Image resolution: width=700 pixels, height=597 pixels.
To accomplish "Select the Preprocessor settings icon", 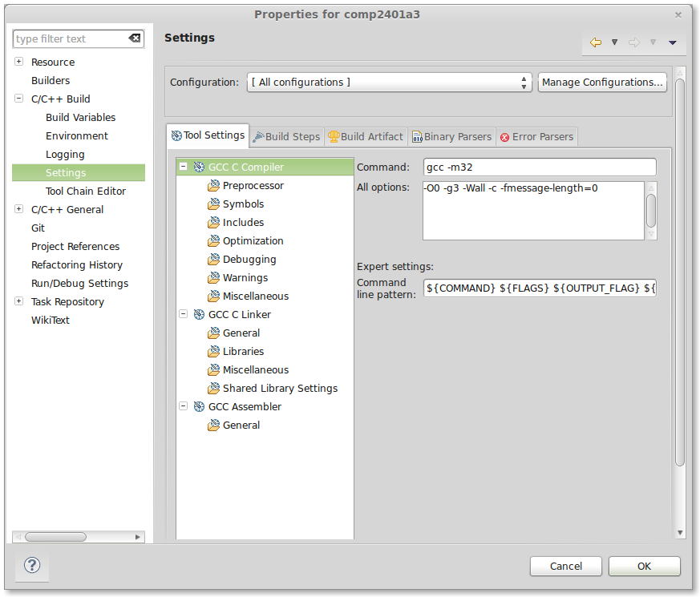I will pyautogui.click(x=213, y=186).
